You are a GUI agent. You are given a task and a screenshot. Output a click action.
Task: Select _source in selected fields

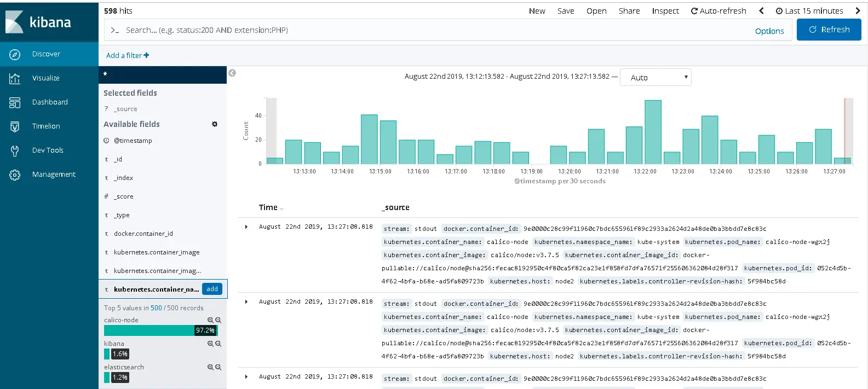click(125, 109)
